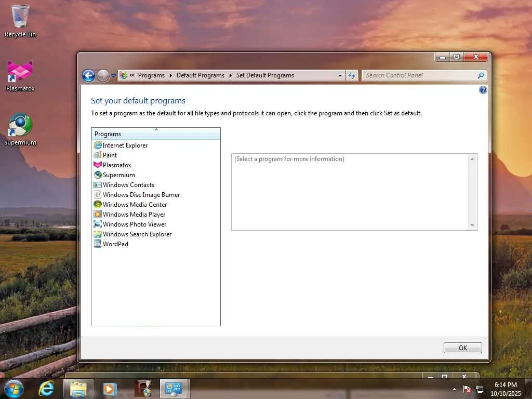Select "Supermium" text in Programs list
Screen dimensions: 532x399
pos(119,175)
